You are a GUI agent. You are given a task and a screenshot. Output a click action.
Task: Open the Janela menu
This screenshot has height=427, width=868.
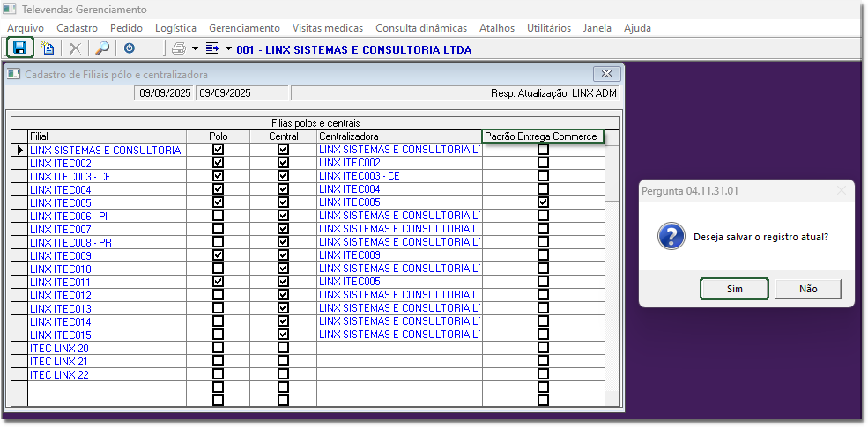point(597,27)
